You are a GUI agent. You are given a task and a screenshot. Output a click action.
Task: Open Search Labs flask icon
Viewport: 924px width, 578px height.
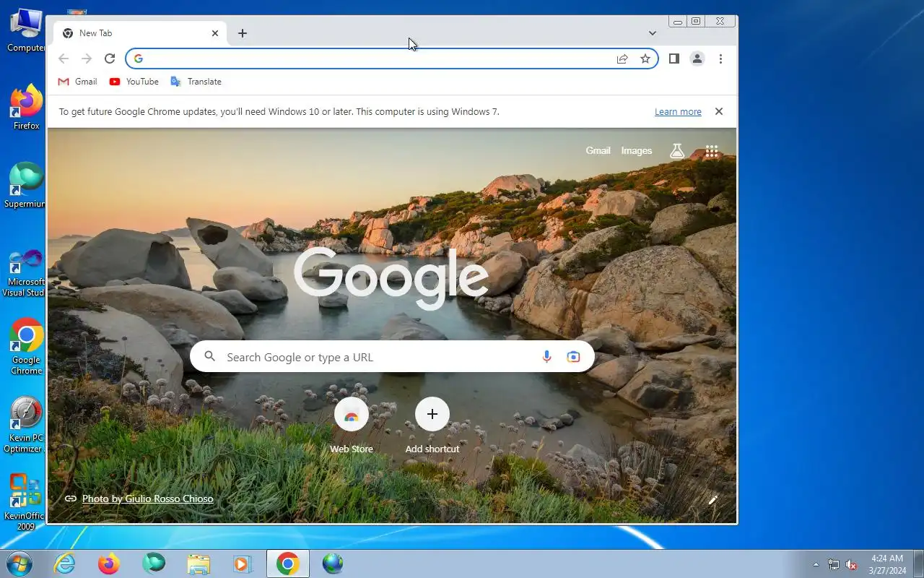tap(676, 150)
